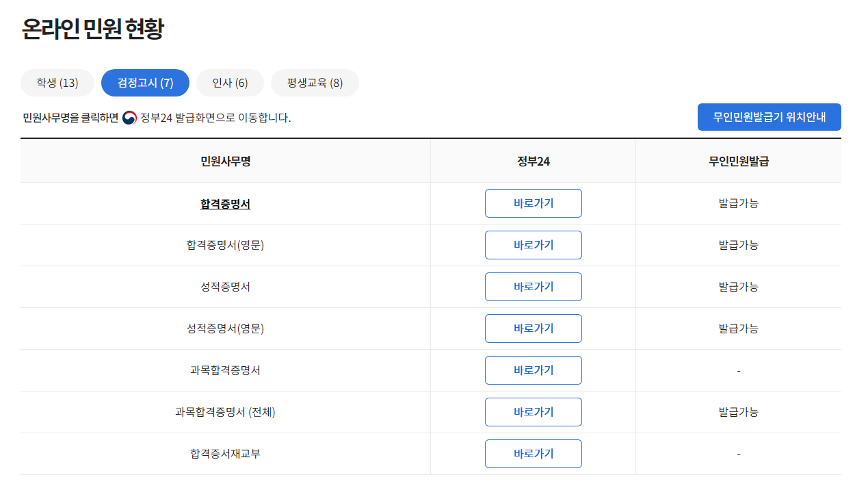
Task: Switch to the 학생 (13) tab
Action: click(x=57, y=82)
